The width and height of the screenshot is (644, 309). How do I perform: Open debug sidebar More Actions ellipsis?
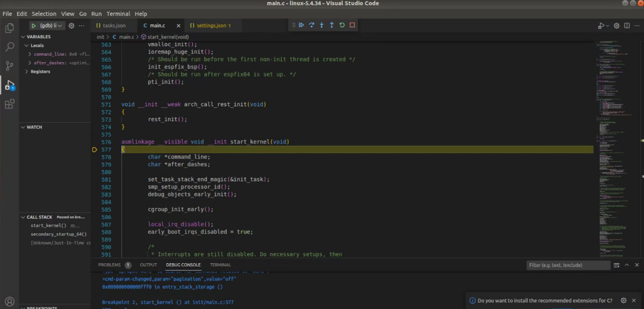pyautogui.click(x=83, y=26)
